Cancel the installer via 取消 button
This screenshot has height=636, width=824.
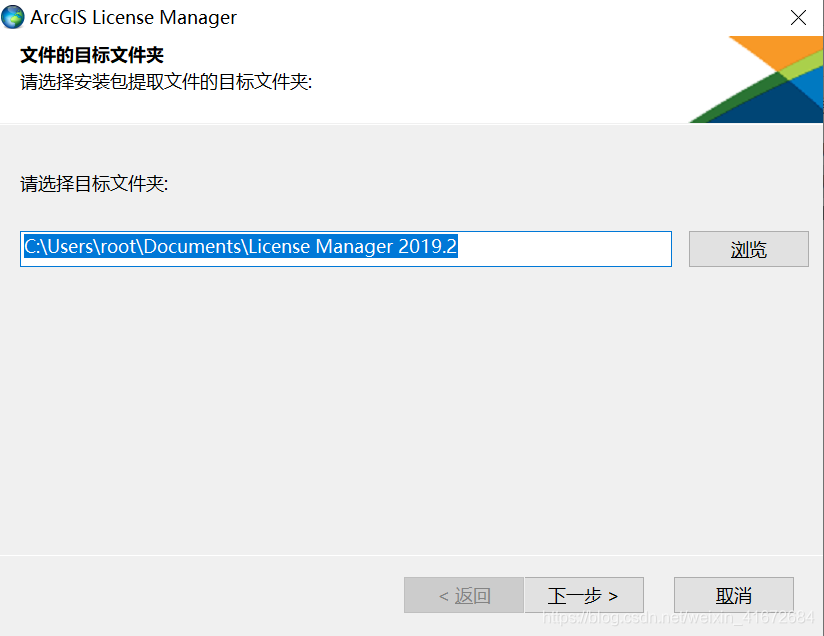[734, 596]
